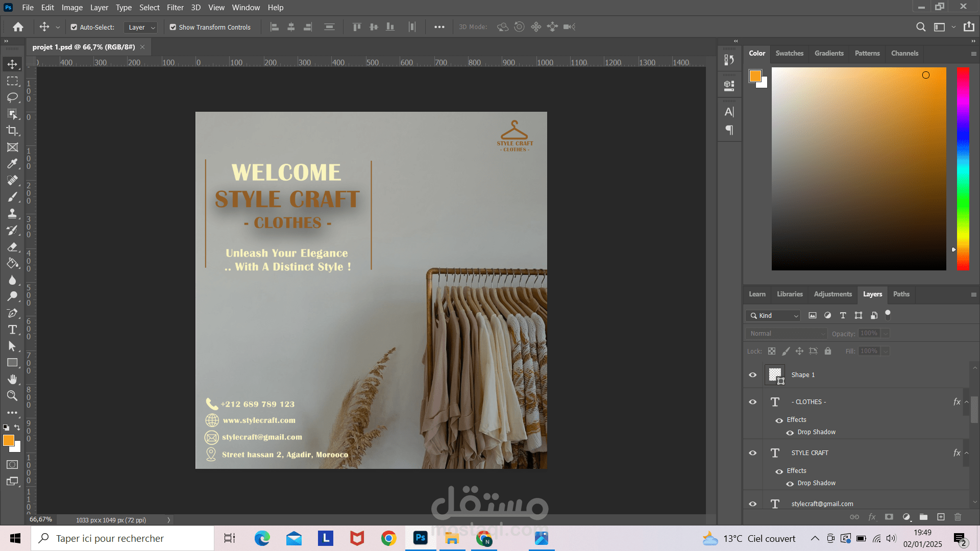
Task: Open the Kind filter dropdown
Action: click(x=773, y=316)
